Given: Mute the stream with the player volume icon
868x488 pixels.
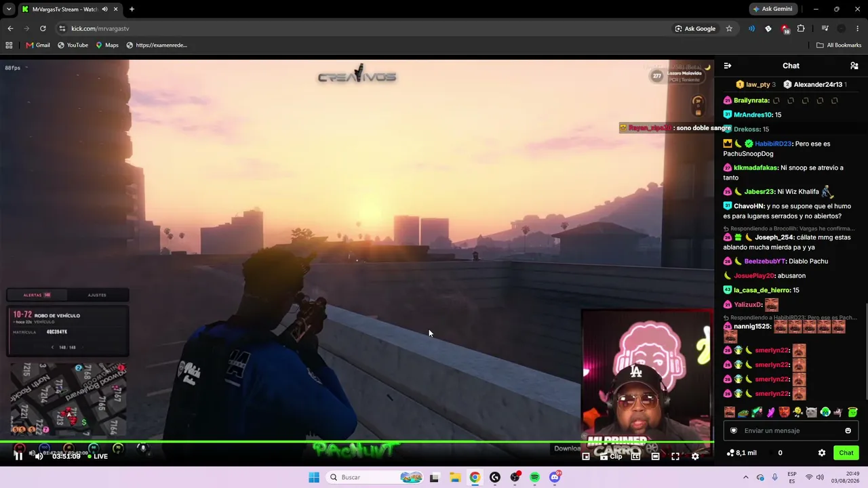Looking at the screenshot, I should (x=39, y=456).
